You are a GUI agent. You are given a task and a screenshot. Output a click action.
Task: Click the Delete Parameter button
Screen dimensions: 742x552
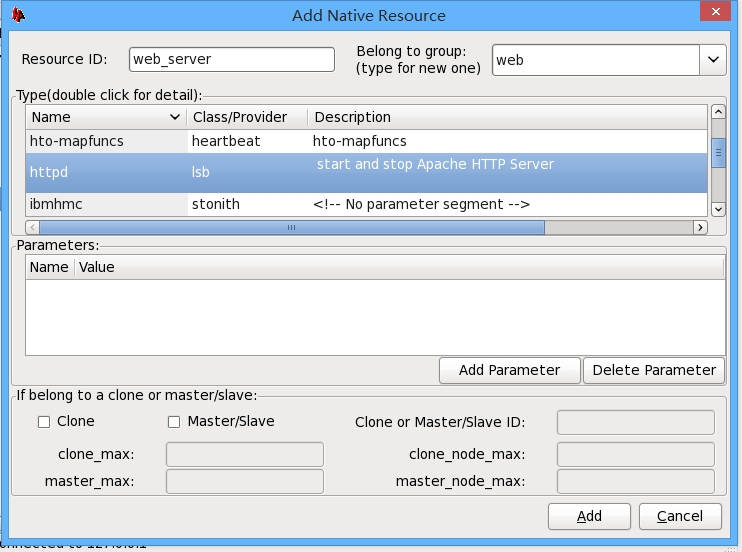tap(654, 370)
